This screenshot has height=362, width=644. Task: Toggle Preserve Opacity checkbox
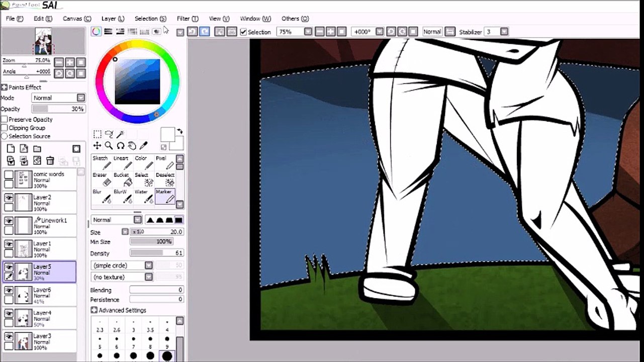pyautogui.click(x=5, y=119)
